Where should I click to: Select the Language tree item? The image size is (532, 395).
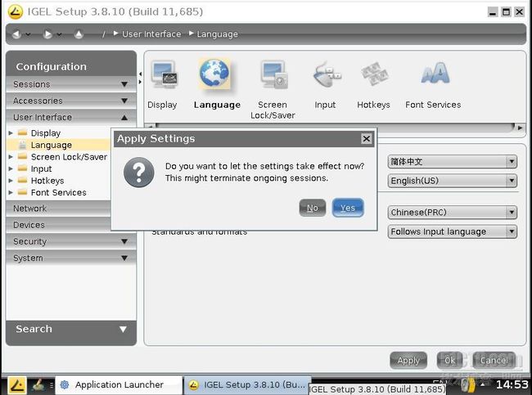pyautogui.click(x=52, y=145)
